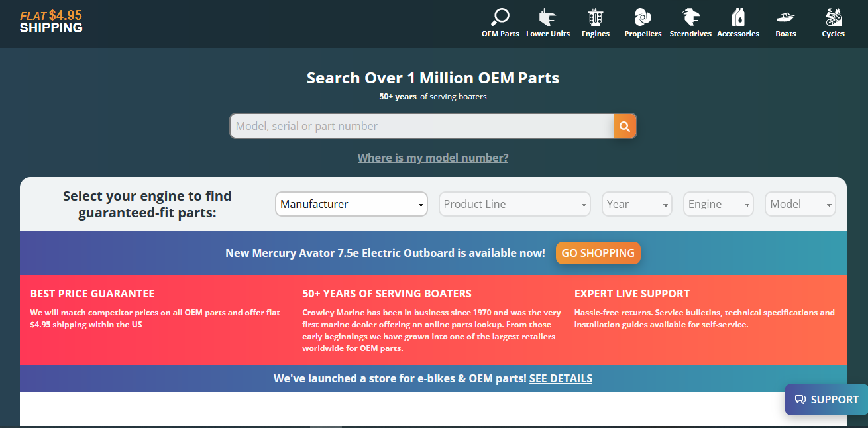Screen dimensions: 868x428
Task: Click the Flat $4.95 Shipping logo
Action: coord(51,22)
